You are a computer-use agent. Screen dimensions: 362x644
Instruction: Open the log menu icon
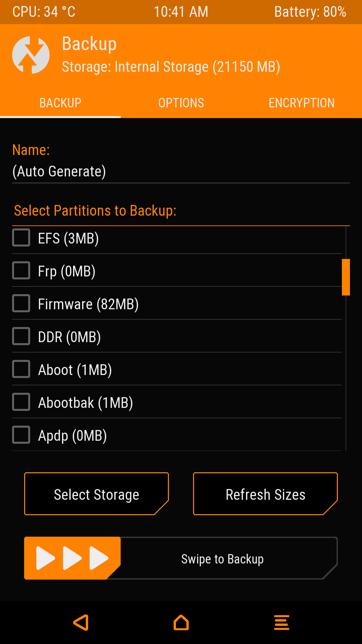(282, 623)
